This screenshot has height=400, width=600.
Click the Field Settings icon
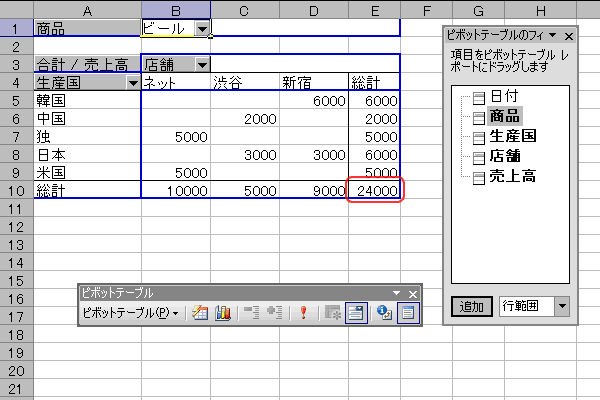tap(384, 313)
